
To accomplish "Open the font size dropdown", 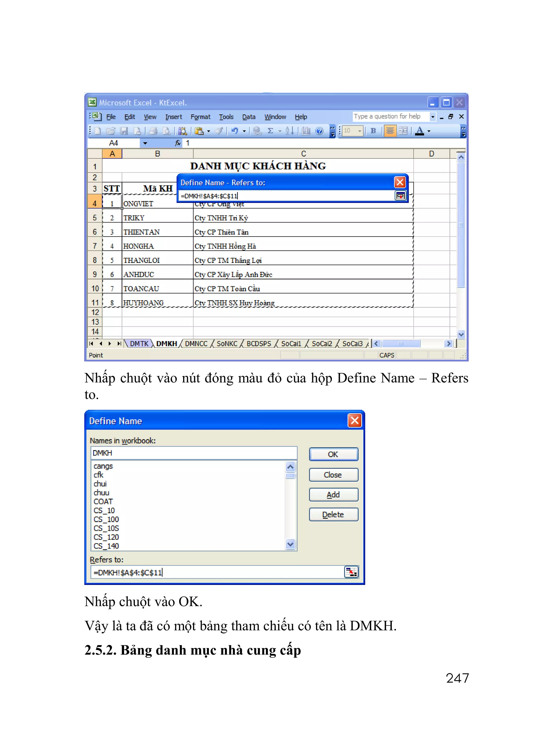I will pyautogui.click(x=360, y=131).
